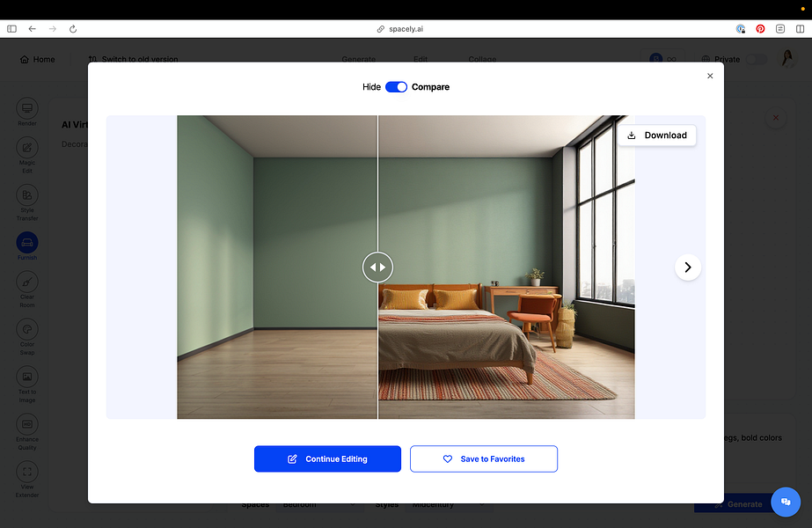The height and width of the screenshot is (528, 812).
Task: Open the Generate tab
Action: [x=358, y=60]
